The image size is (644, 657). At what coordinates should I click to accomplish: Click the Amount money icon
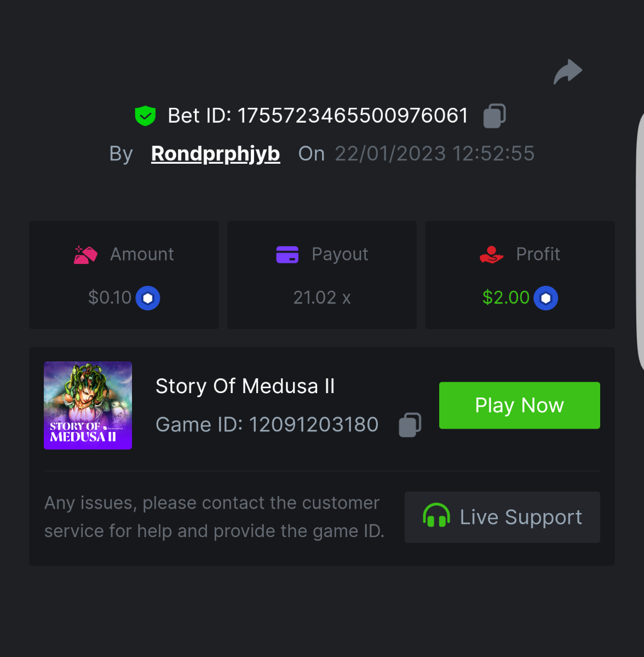pyautogui.click(x=85, y=255)
